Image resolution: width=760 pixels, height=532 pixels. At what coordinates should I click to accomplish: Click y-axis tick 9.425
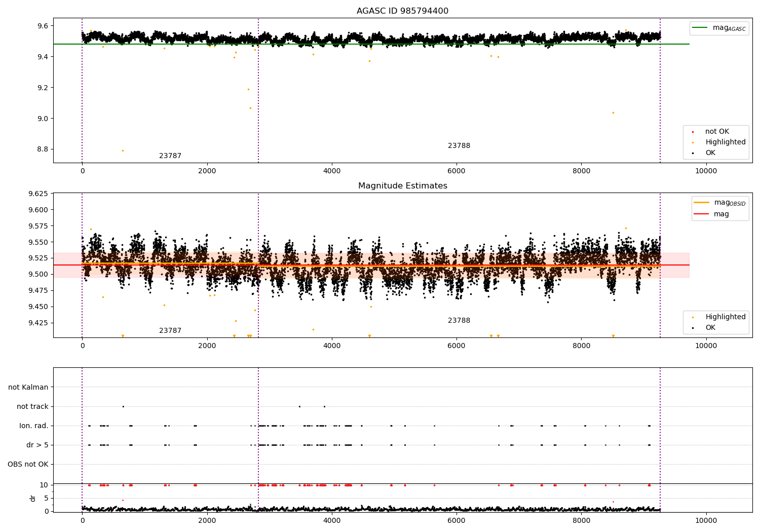[x=38, y=323]
